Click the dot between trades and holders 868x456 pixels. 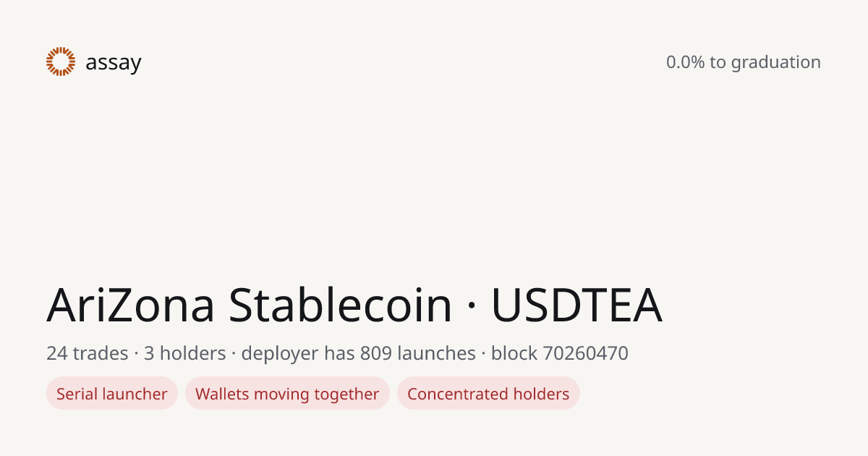tap(136, 354)
